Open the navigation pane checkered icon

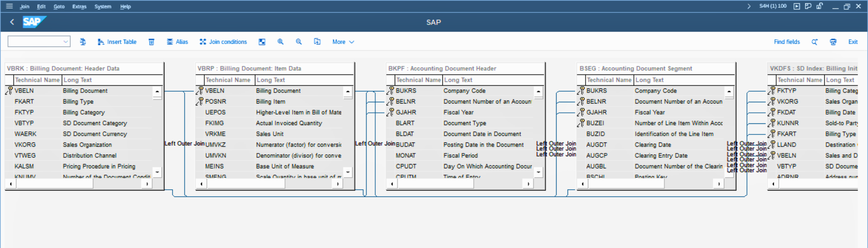pos(262,42)
